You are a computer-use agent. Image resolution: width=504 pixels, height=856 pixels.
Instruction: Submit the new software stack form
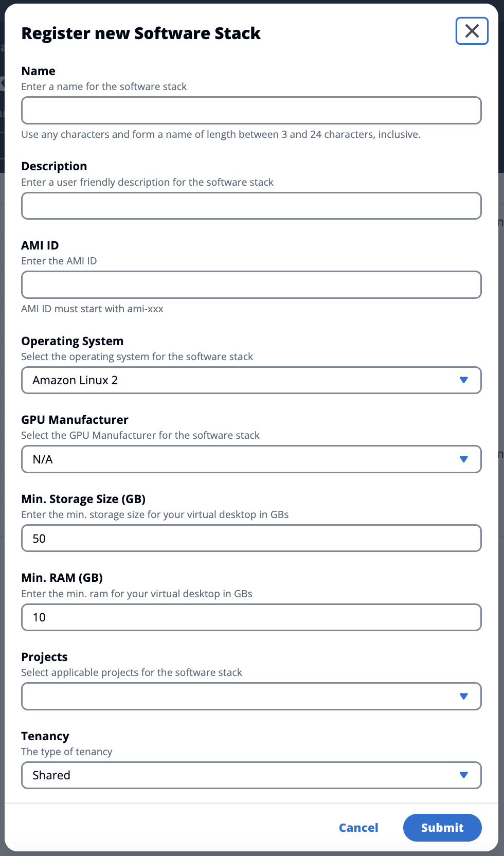pyautogui.click(x=442, y=828)
